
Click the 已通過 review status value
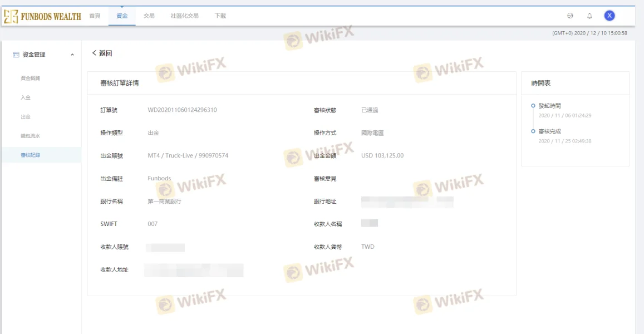coord(370,110)
